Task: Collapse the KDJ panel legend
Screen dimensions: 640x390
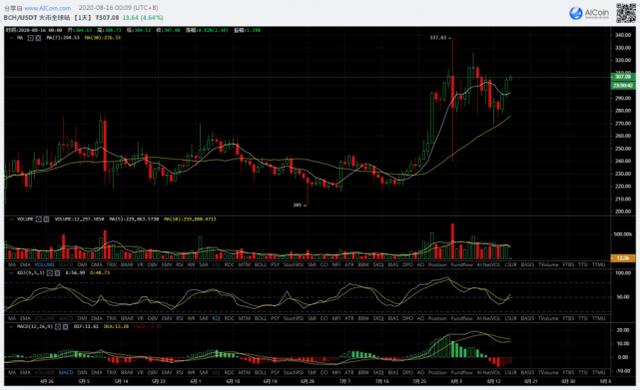Action: [x=11, y=273]
